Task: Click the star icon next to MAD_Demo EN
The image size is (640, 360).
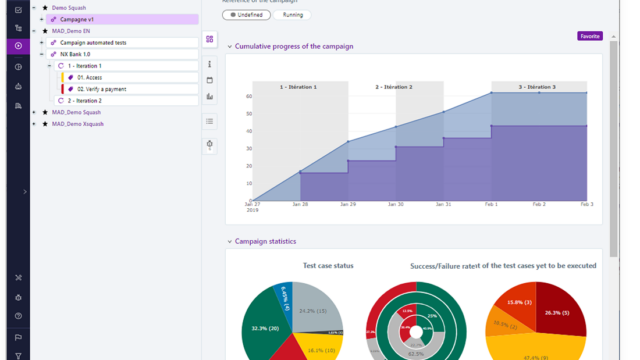Action: 45,31
